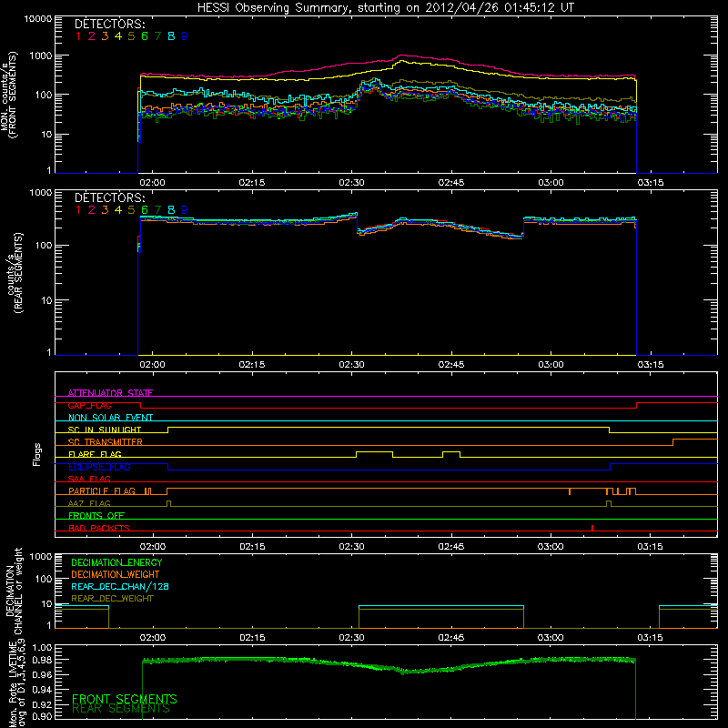Viewport: 728px width, 728px height.
Task: Click blue detector 9 in the front segments legend
Action: pyautogui.click(x=185, y=36)
